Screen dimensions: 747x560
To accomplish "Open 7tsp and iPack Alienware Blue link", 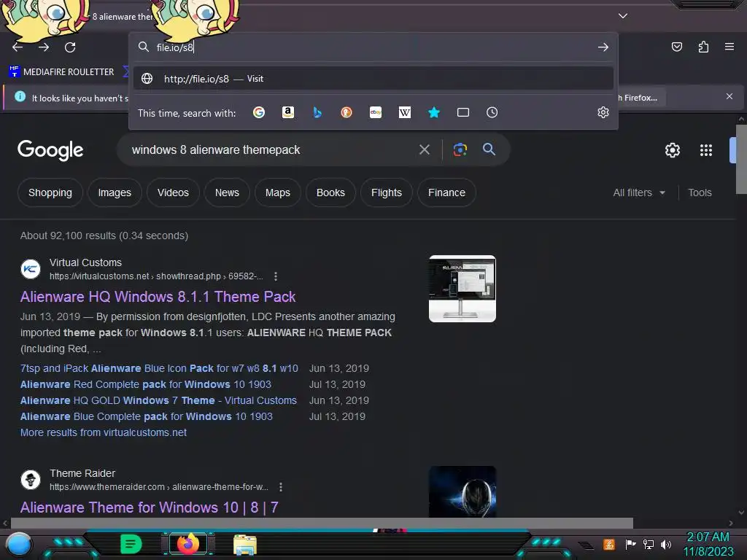I will pyautogui.click(x=159, y=368).
